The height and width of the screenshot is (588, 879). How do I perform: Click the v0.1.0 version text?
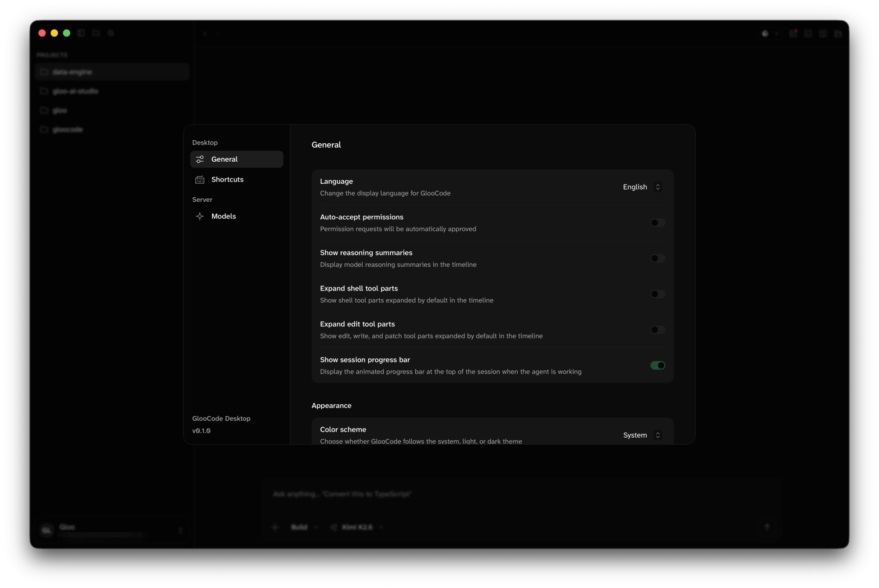201,431
